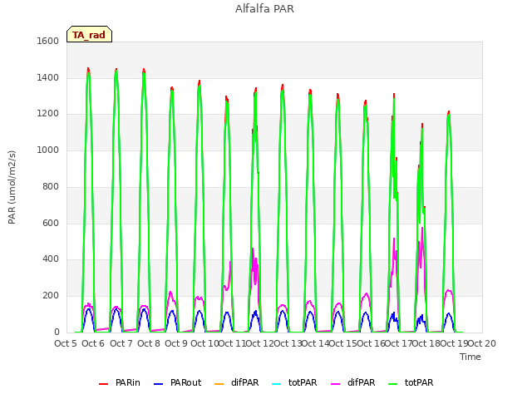
Task: Click the Oct 8 x-axis tick label
Action: point(149,343)
